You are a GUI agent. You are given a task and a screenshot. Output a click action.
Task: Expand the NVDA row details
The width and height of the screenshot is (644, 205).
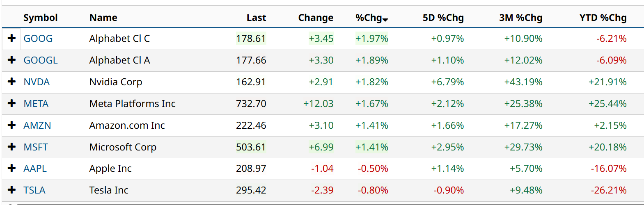(12, 82)
